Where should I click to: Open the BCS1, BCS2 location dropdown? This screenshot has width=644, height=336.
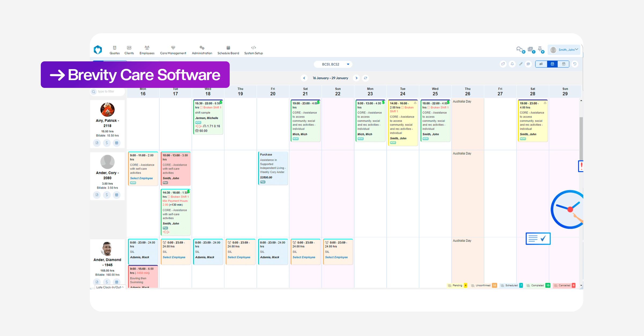click(x=333, y=64)
